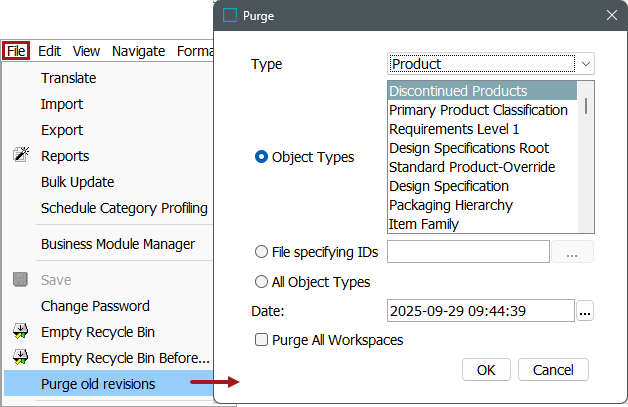Viewport: 628px width, 407px height.
Task: Select the Object Types radio button
Action: click(x=262, y=157)
